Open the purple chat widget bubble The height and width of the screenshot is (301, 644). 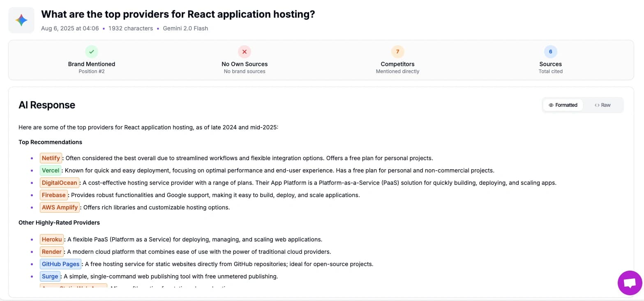pyautogui.click(x=630, y=283)
